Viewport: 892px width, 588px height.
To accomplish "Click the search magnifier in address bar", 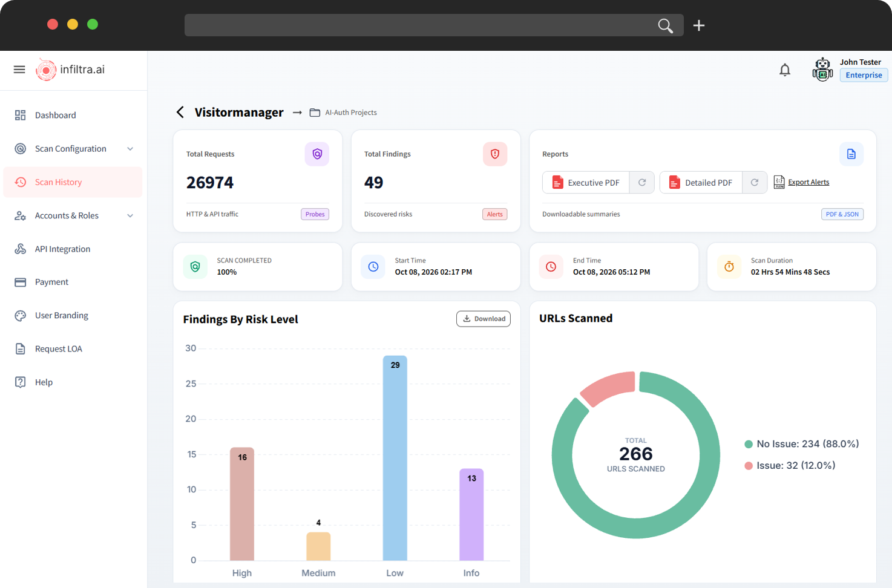I will 665,25.
